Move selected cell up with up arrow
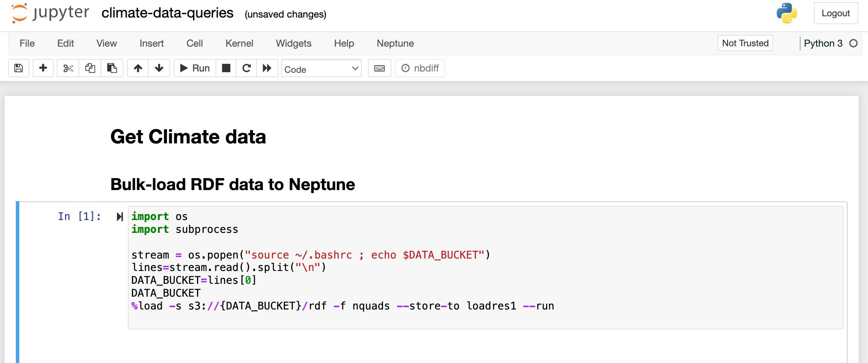Screen dimensions: 868x363 138,68
